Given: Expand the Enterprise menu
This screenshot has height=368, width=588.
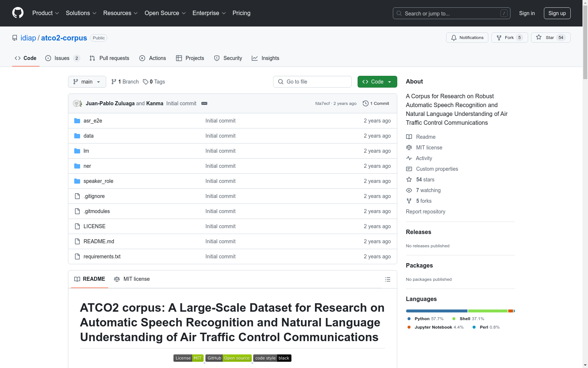Looking at the screenshot, I should (x=209, y=13).
